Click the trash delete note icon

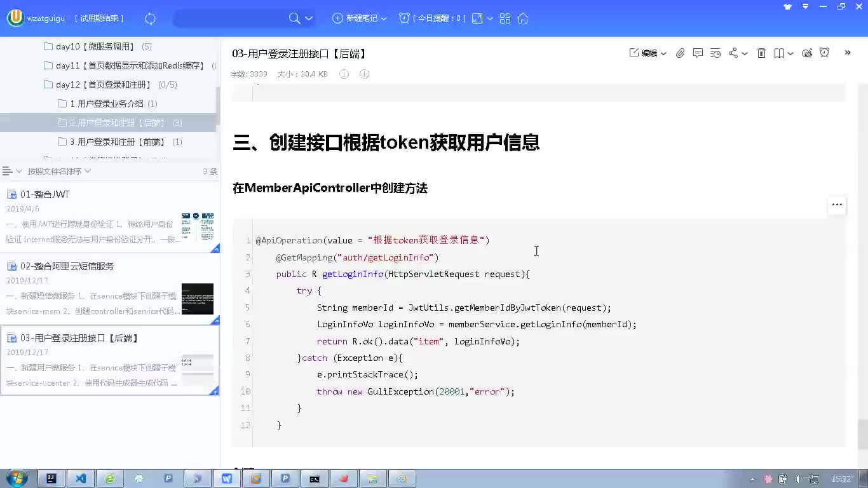[761, 53]
